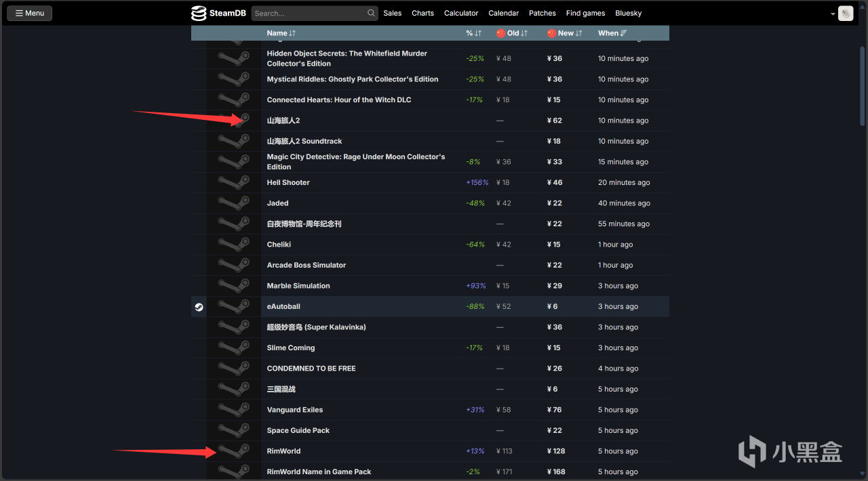Open the Menu button
The width and height of the screenshot is (868, 481).
30,13
